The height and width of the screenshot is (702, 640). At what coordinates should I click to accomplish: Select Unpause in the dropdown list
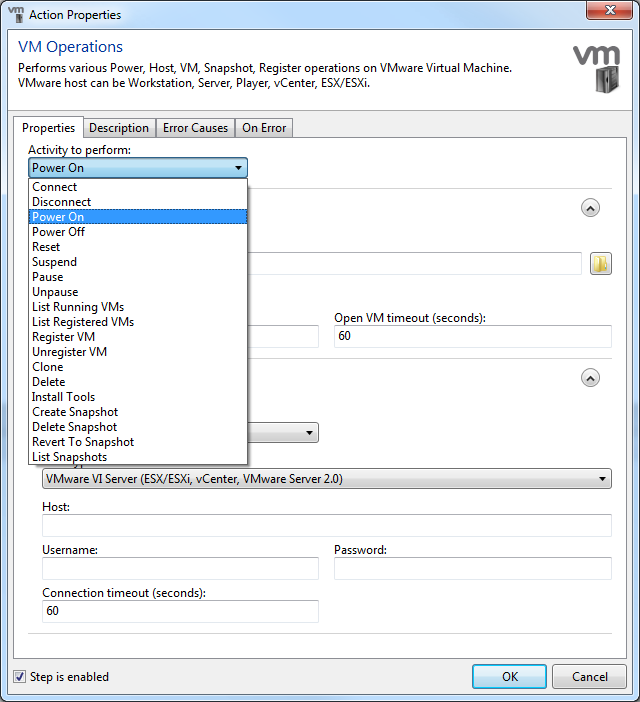138,292
